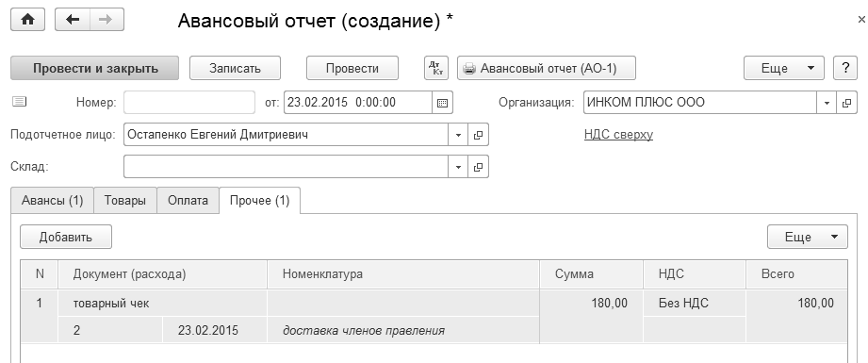Click the document status icon near Номер
Screen dimensions: 868x363
pos(20,102)
